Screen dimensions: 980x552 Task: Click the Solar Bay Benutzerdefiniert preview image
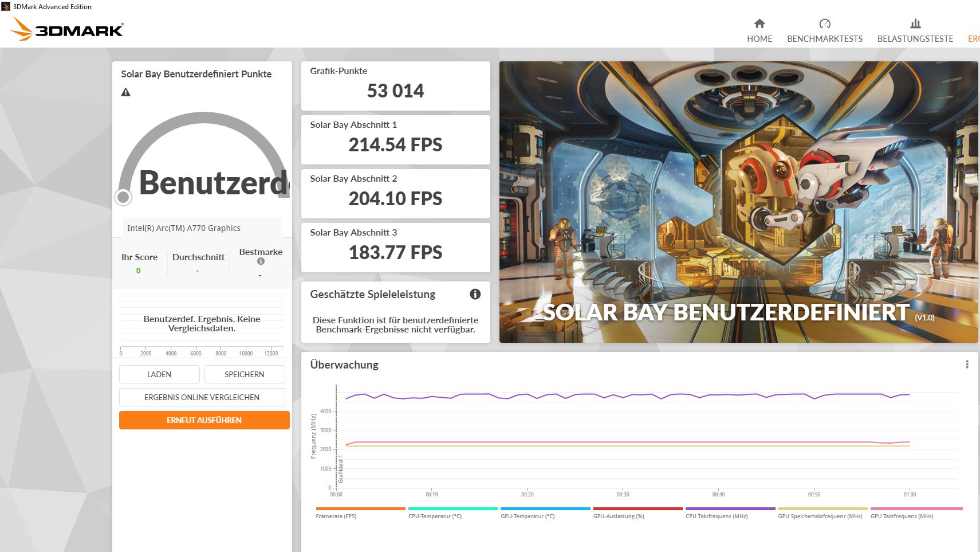(739, 202)
